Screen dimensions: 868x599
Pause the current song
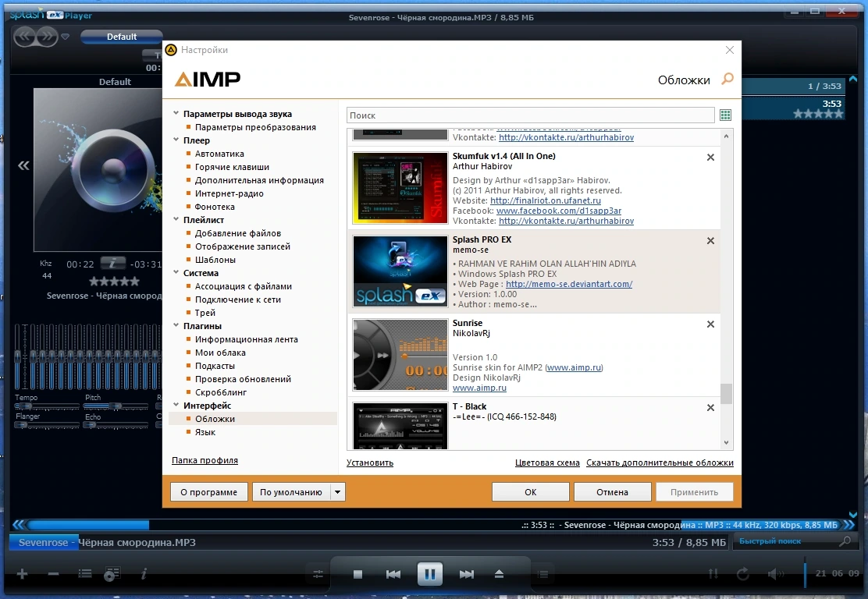click(429, 573)
